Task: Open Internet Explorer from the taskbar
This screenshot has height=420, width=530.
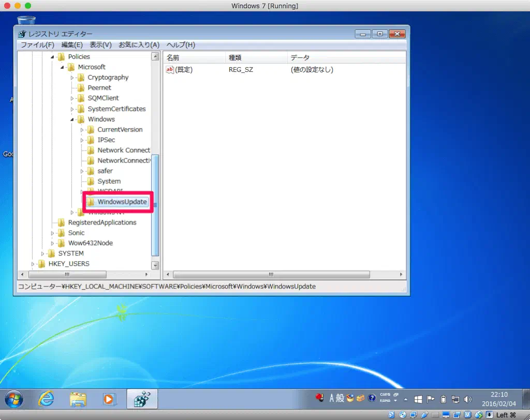Action: [x=47, y=399]
